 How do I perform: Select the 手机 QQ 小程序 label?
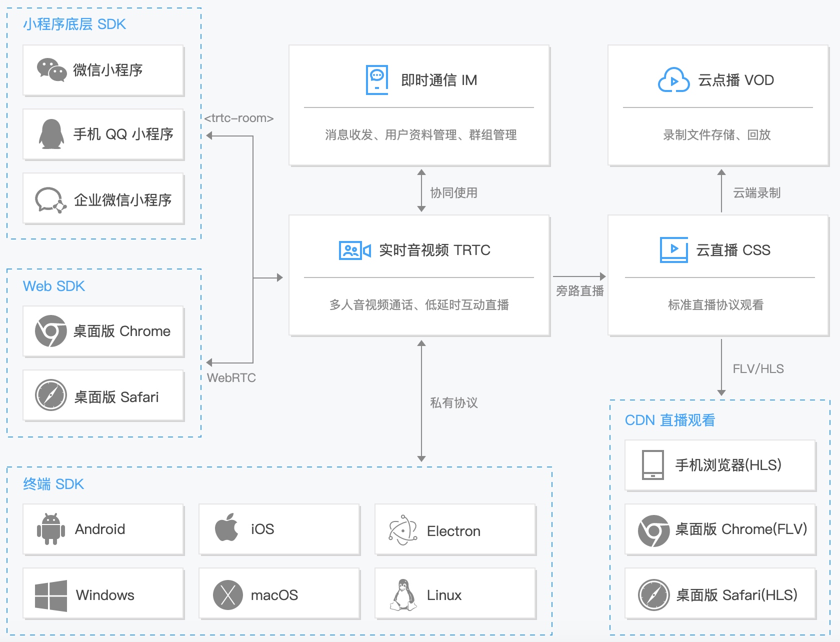(x=123, y=134)
